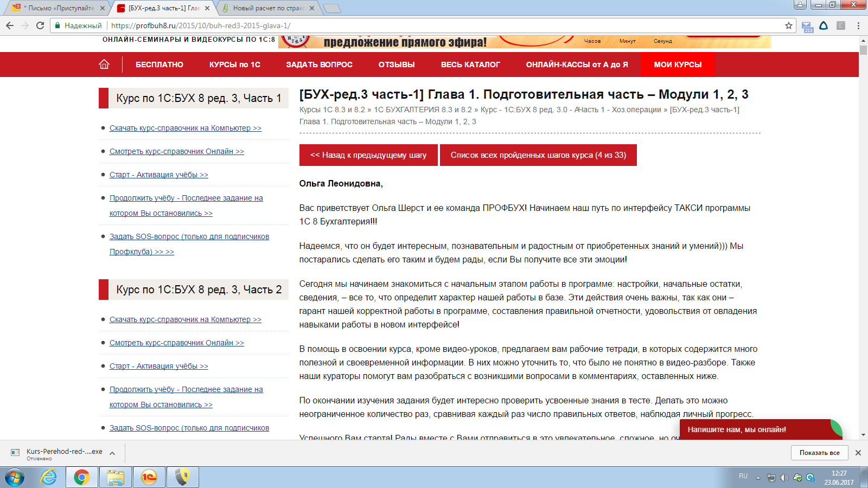This screenshot has width=868, height=488.
Task: Reload the page with the refresh icon
Action: coord(40,25)
